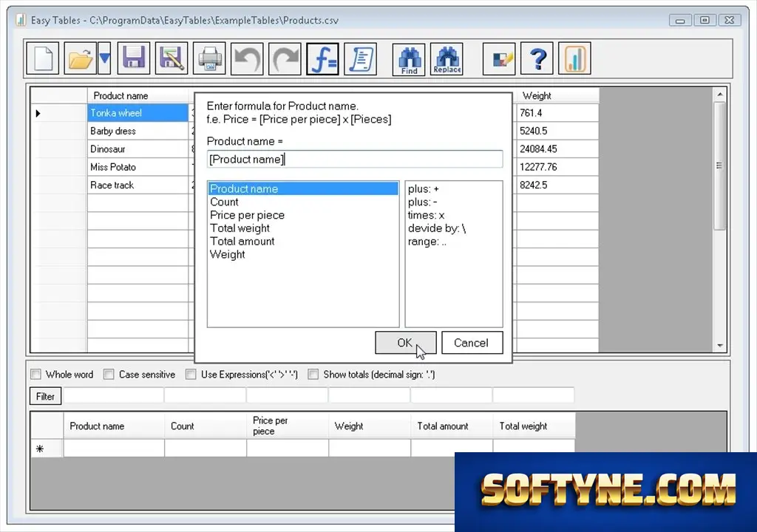Cancel the formula dialog
The image size is (757, 532).
point(472,342)
